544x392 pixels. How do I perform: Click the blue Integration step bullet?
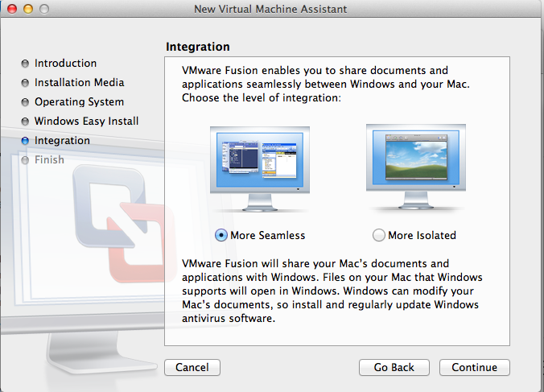pos(25,141)
